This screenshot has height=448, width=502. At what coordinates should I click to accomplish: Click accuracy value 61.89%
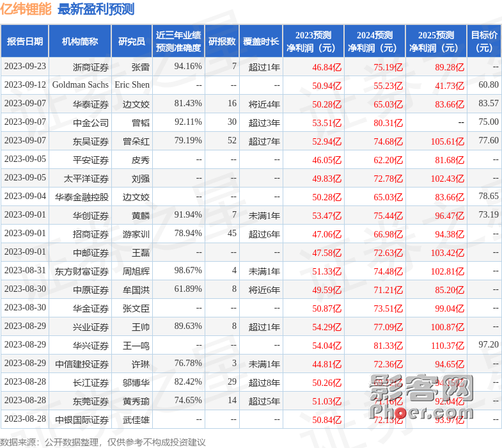(188, 289)
